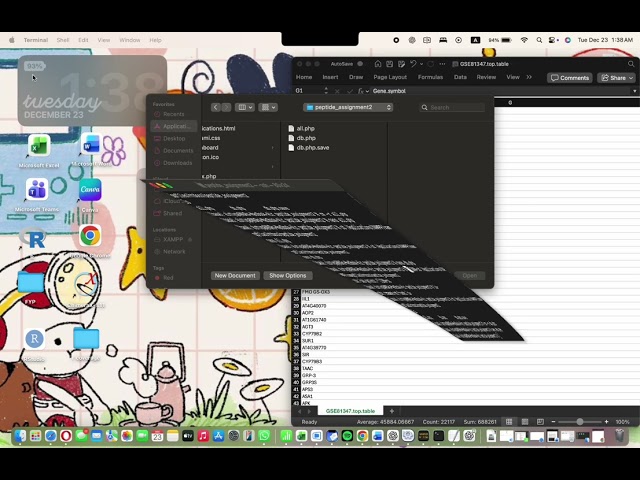The height and width of the screenshot is (480, 640).
Task: Click the New Document button
Action: [x=235, y=275]
